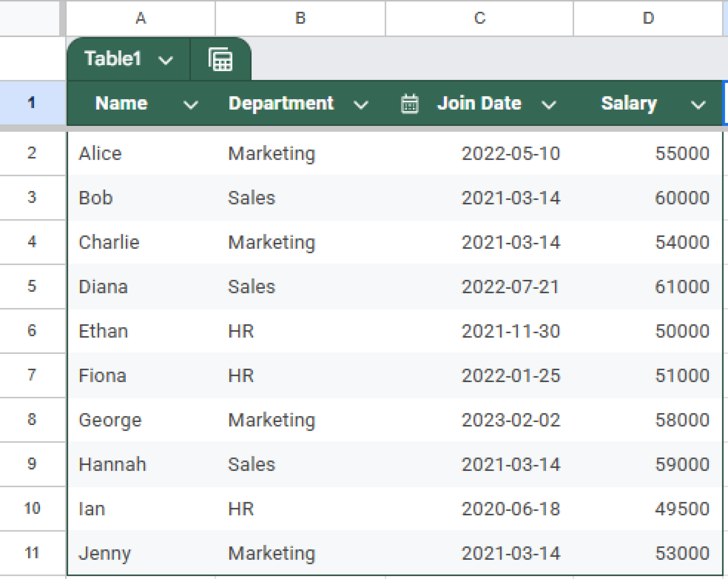
Task: Open the Table1 name dropdown
Action: click(166, 60)
